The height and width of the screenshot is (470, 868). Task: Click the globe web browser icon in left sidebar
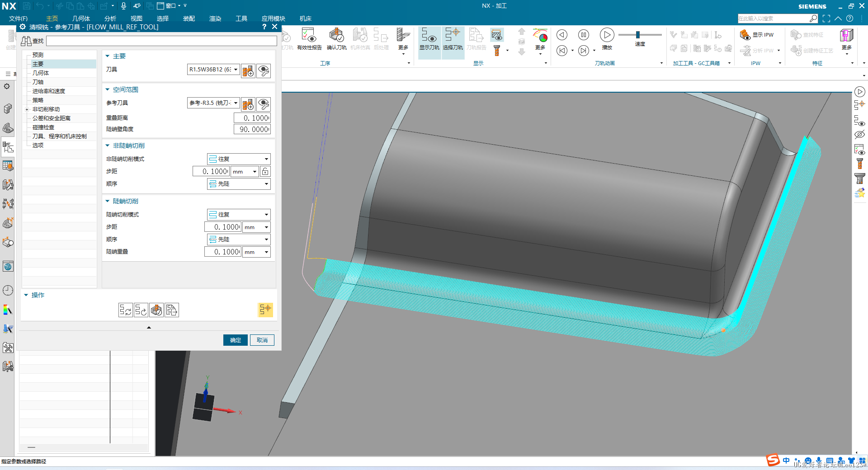8,267
